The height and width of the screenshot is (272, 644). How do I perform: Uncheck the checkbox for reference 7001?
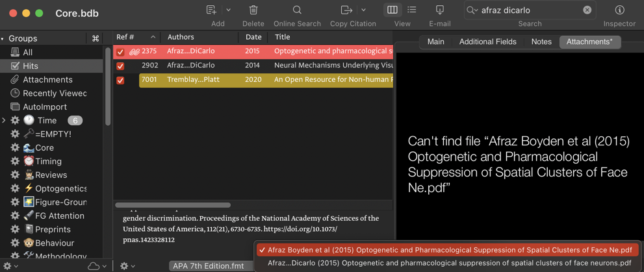(x=120, y=80)
